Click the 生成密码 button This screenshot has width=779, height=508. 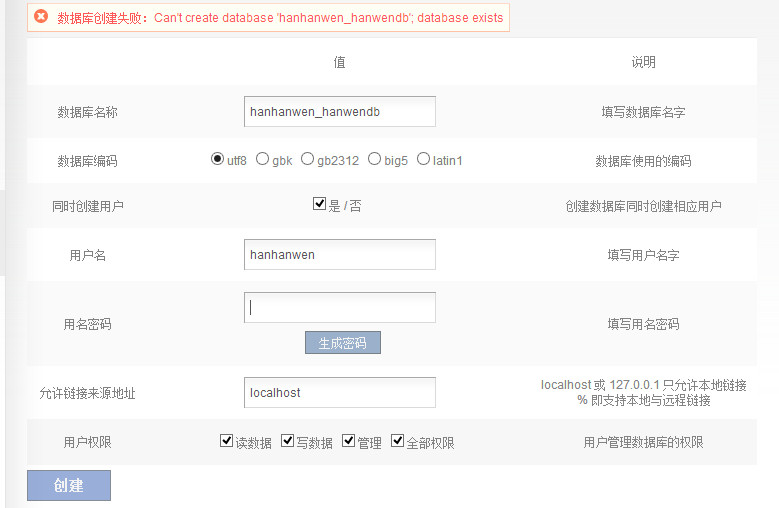pyautogui.click(x=342, y=343)
